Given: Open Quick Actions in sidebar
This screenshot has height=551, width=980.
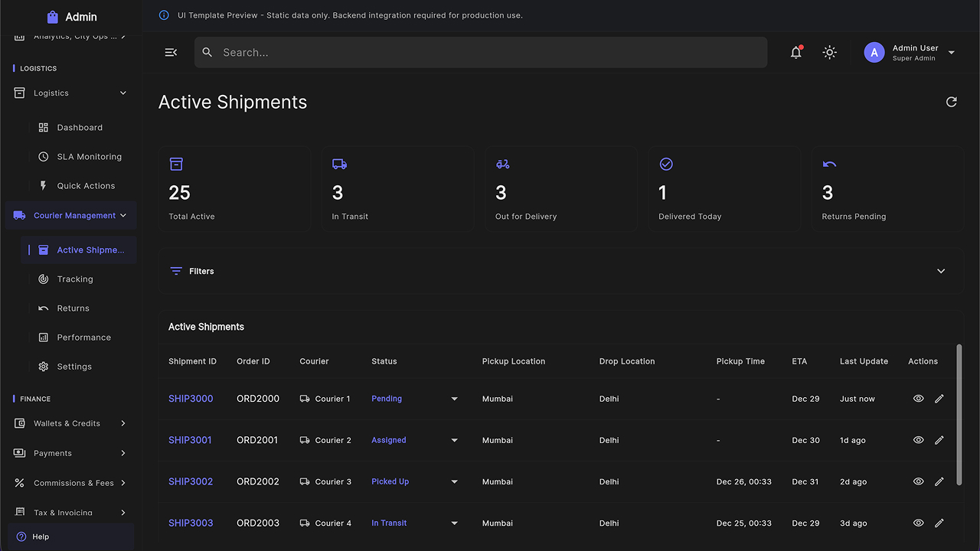Looking at the screenshot, I should pyautogui.click(x=79, y=185).
